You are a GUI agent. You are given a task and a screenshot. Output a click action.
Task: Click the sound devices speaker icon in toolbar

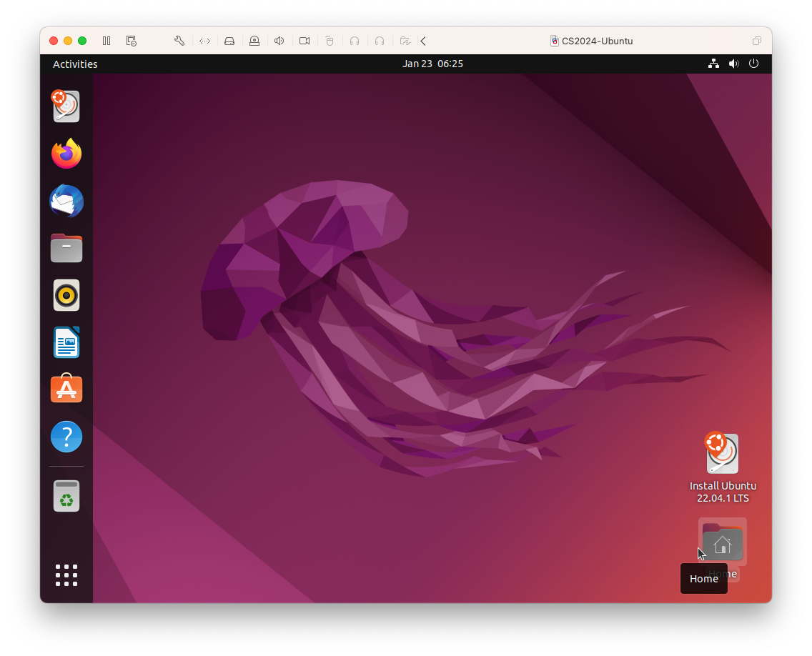pyautogui.click(x=279, y=41)
